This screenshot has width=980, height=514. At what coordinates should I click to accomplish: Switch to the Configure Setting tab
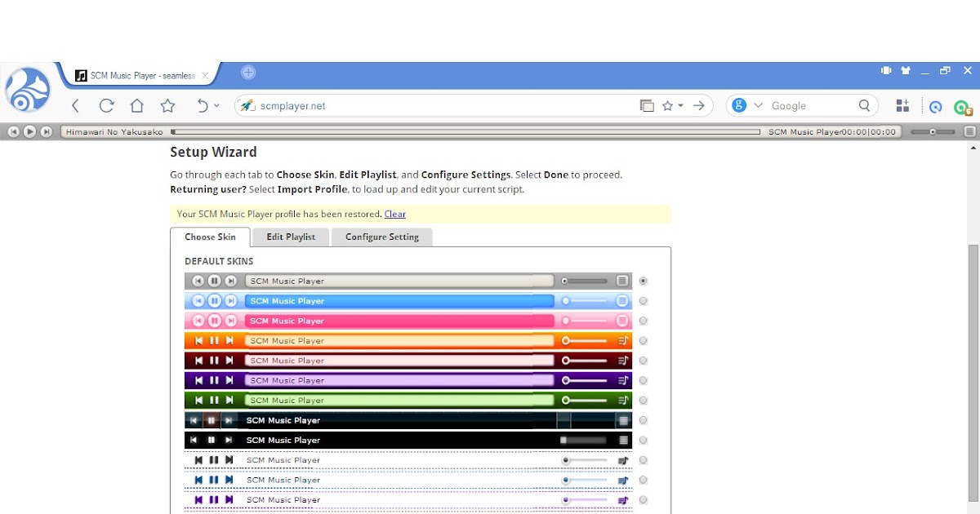coord(382,237)
